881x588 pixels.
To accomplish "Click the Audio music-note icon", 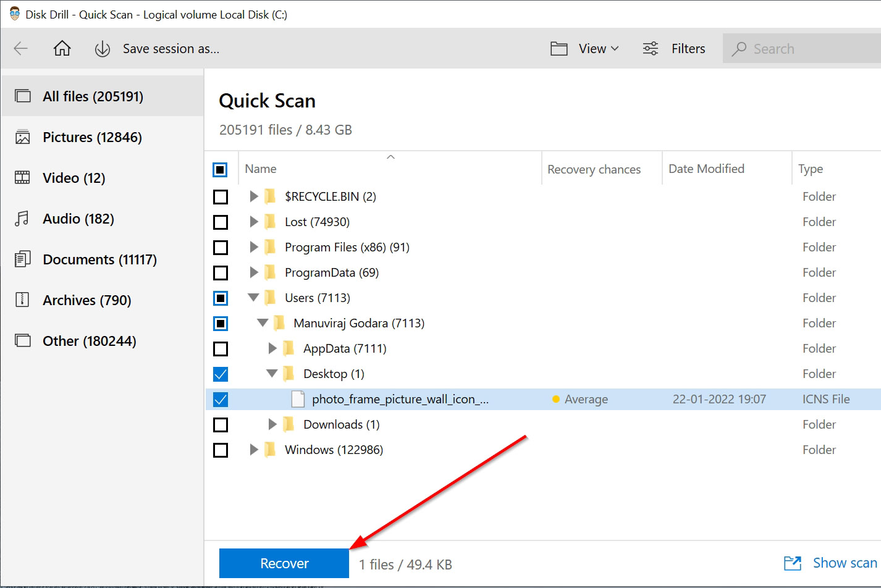I will pos(22,219).
